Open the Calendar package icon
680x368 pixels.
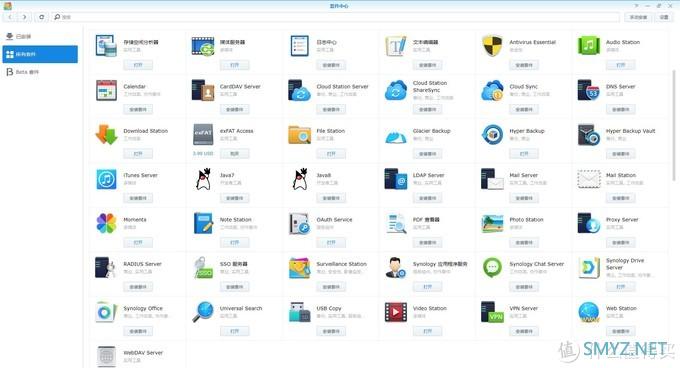[106, 90]
